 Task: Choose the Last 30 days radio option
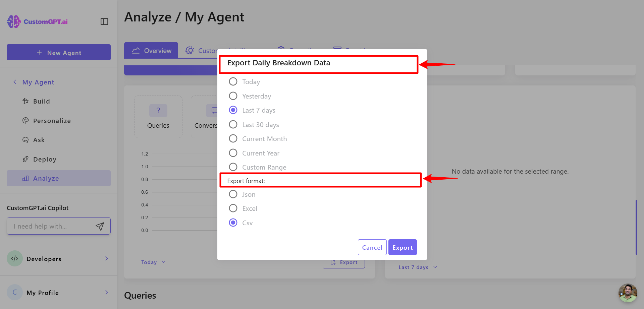pos(233,124)
